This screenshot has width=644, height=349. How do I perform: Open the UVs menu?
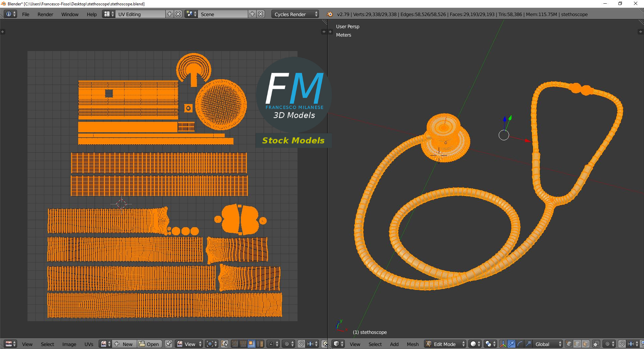[89, 344]
